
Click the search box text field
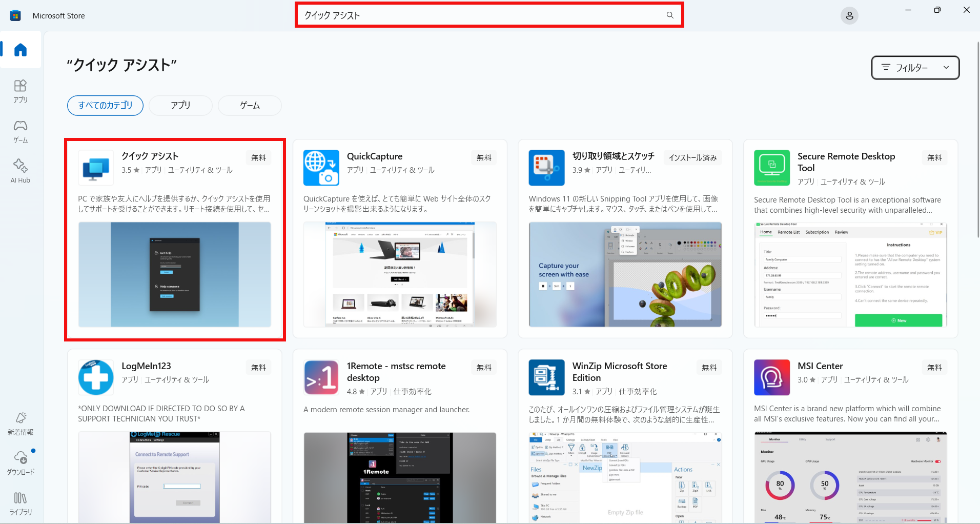[x=482, y=15]
